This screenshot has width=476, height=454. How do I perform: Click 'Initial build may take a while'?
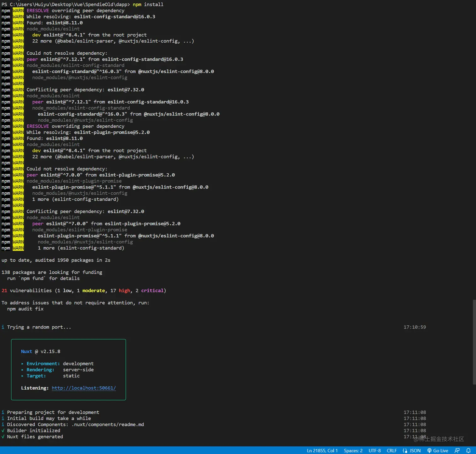[49, 418]
